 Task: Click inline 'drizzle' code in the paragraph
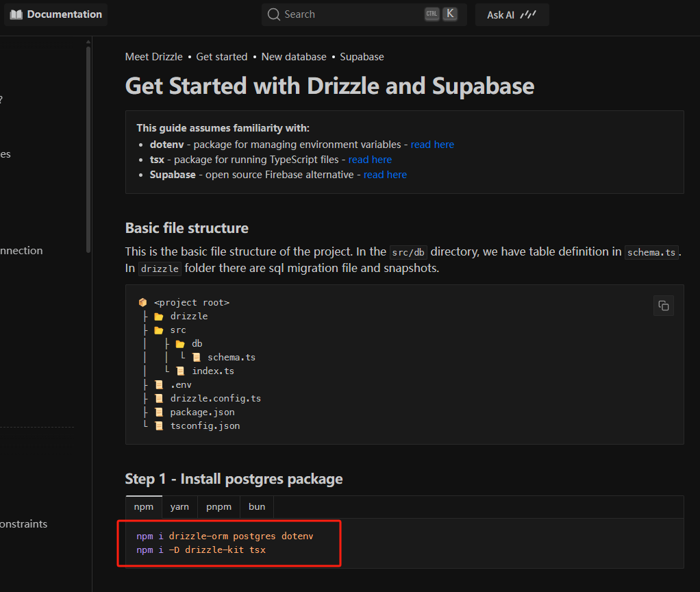[160, 269]
